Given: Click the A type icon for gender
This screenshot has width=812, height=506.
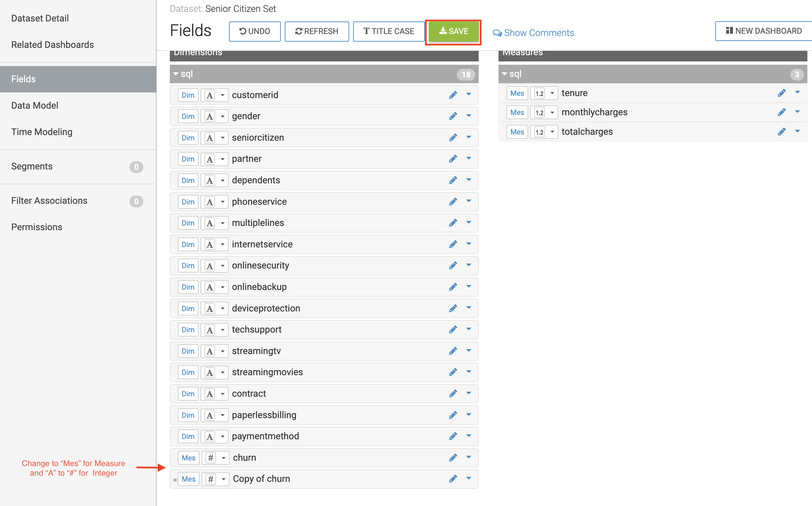Looking at the screenshot, I should (x=209, y=117).
